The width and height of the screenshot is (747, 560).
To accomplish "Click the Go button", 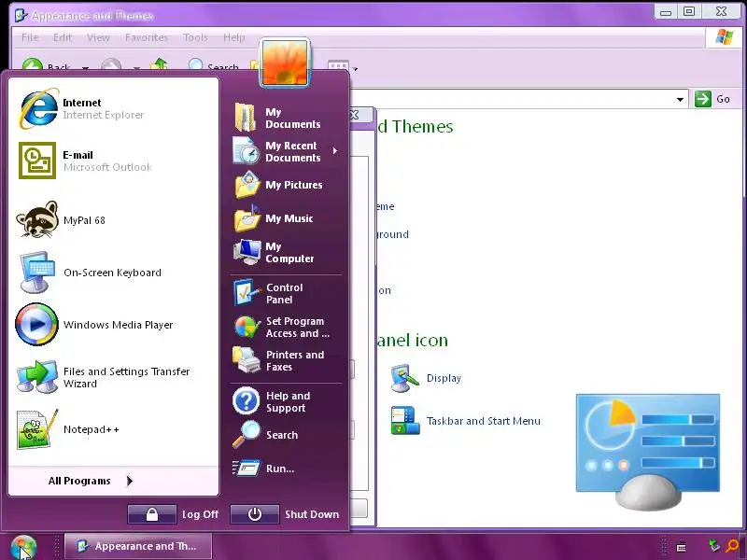I will [x=713, y=99].
